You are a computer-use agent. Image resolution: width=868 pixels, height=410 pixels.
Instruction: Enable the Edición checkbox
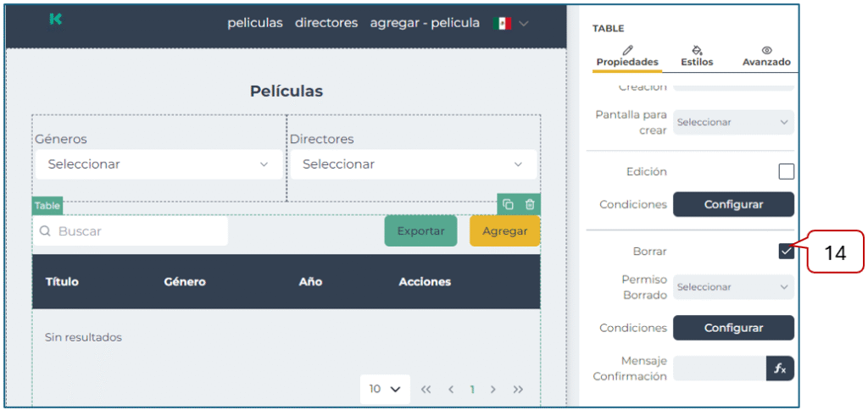[x=786, y=172]
